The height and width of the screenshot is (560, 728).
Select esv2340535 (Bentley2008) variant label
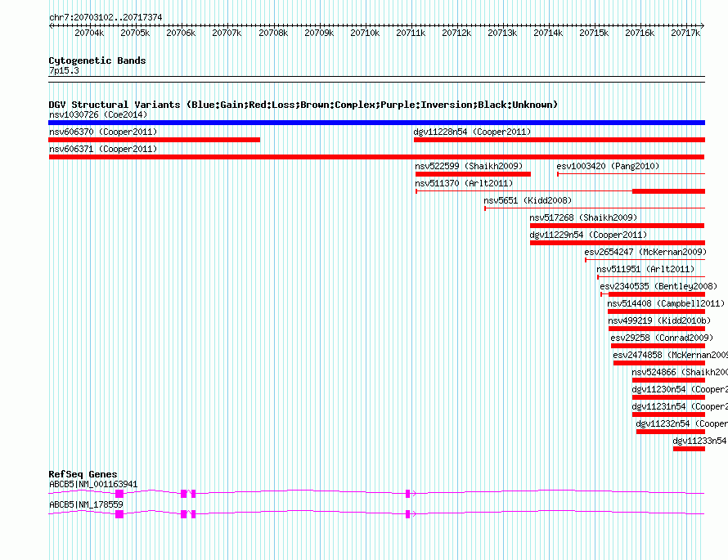point(658,286)
